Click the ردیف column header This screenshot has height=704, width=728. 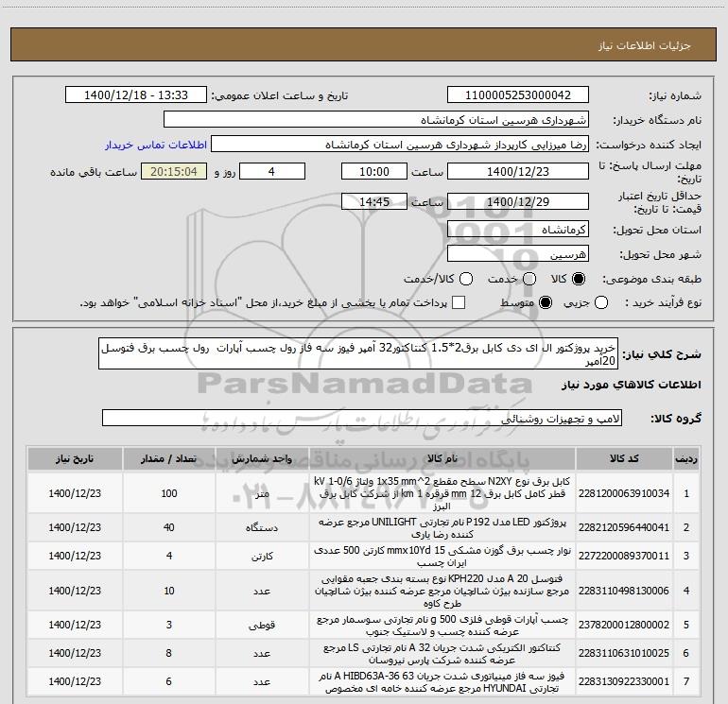click(x=686, y=458)
